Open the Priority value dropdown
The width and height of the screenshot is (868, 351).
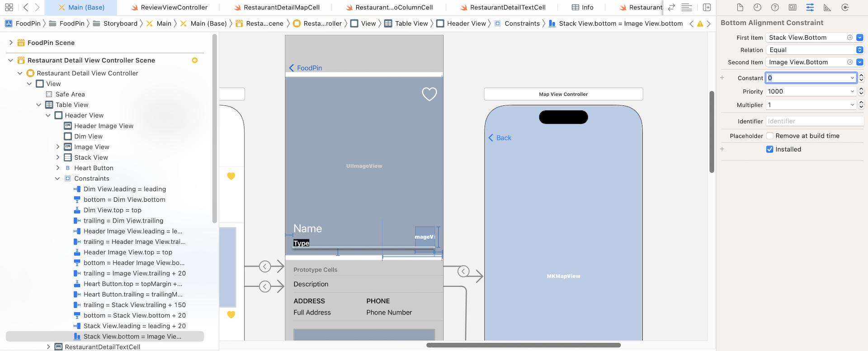coord(853,91)
